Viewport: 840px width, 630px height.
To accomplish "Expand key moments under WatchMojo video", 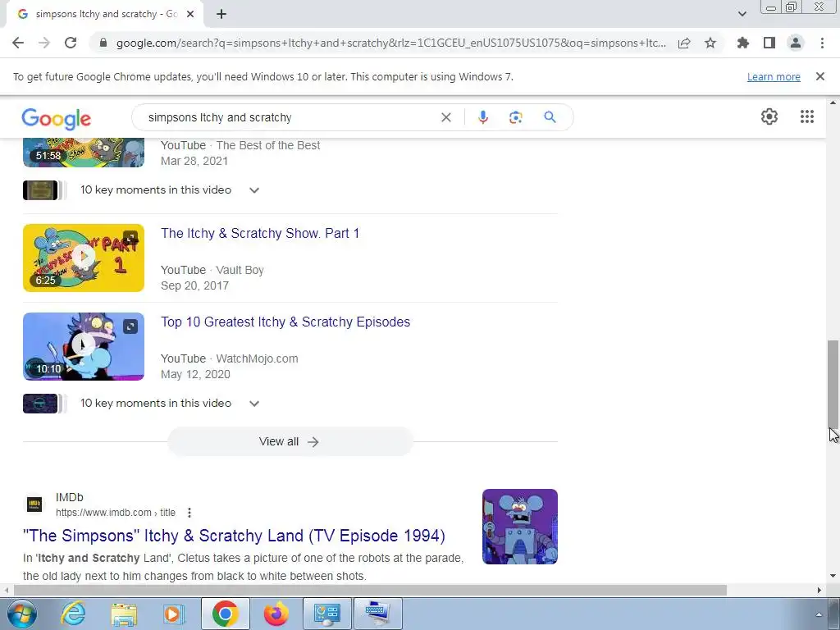I will point(254,404).
